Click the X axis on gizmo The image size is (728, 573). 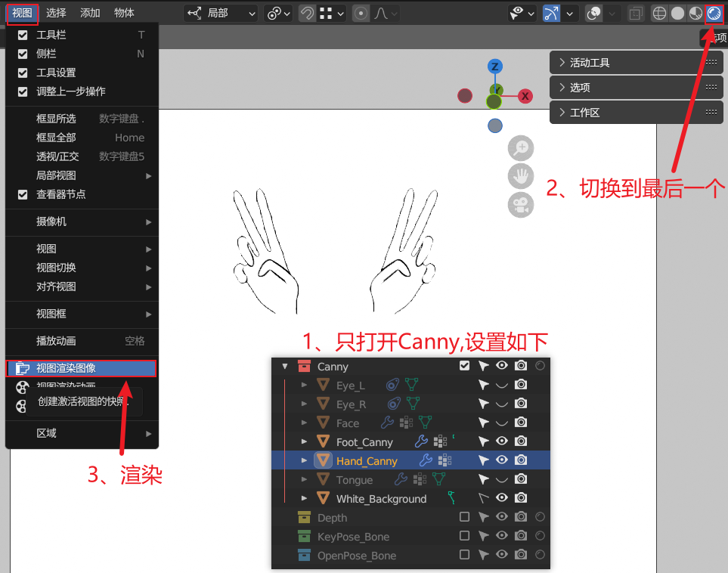[x=525, y=96]
